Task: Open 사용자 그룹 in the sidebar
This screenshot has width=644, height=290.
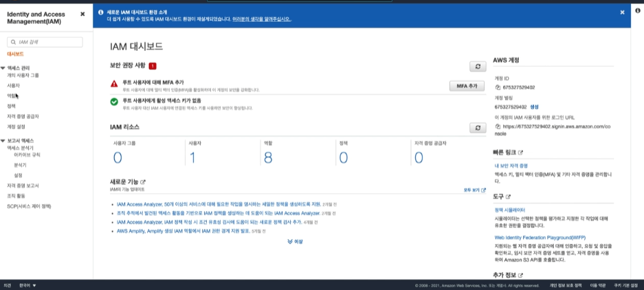Action: (x=23, y=76)
